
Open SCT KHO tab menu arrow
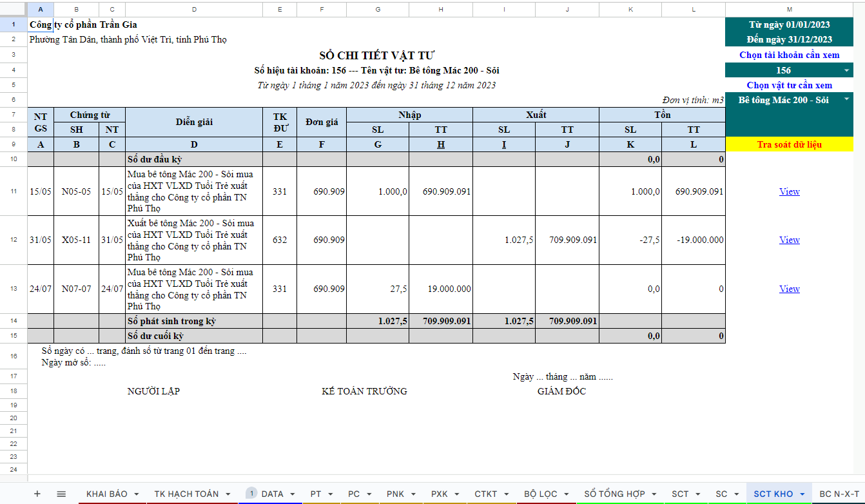(x=802, y=494)
